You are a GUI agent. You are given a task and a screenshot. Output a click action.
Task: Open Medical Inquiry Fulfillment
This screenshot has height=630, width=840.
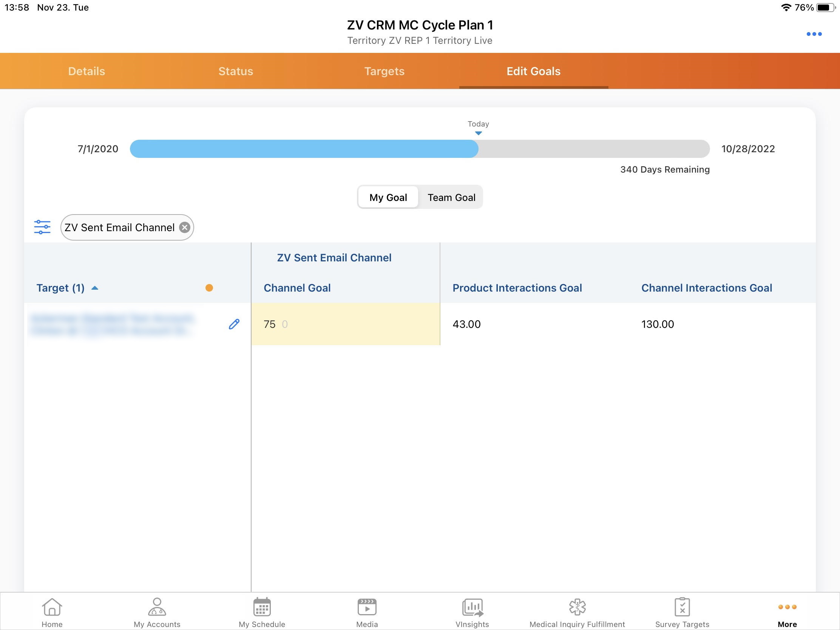(577, 612)
